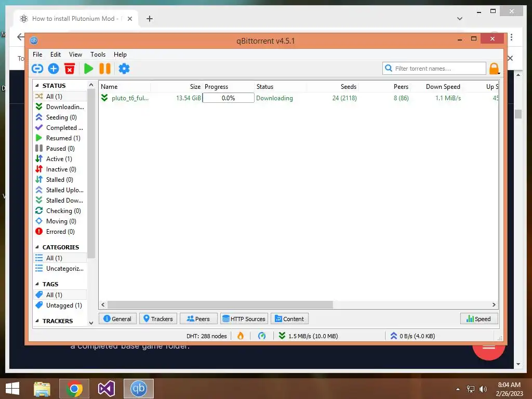Select the Stalled (0) filter

click(x=60, y=180)
